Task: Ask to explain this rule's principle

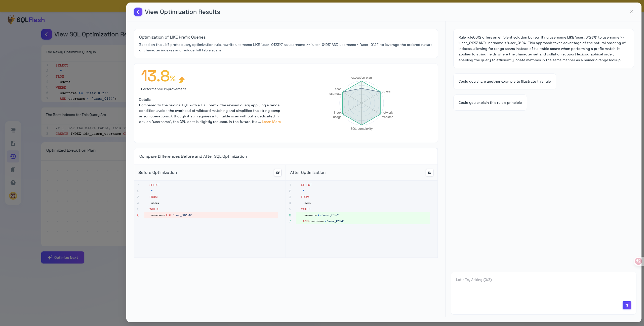Action: point(490,102)
